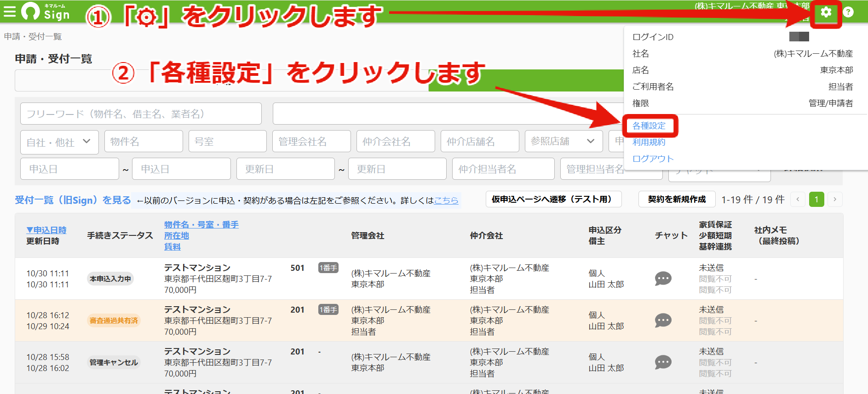Image resolution: width=868 pixels, height=394 pixels.
Task: Select 各種設定 in the menu
Action: pos(649,126)
